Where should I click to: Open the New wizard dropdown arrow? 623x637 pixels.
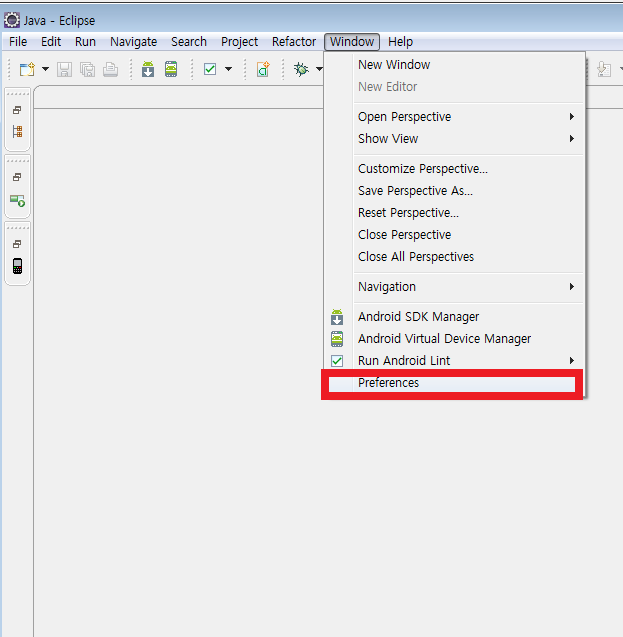(x=45, y=69)
